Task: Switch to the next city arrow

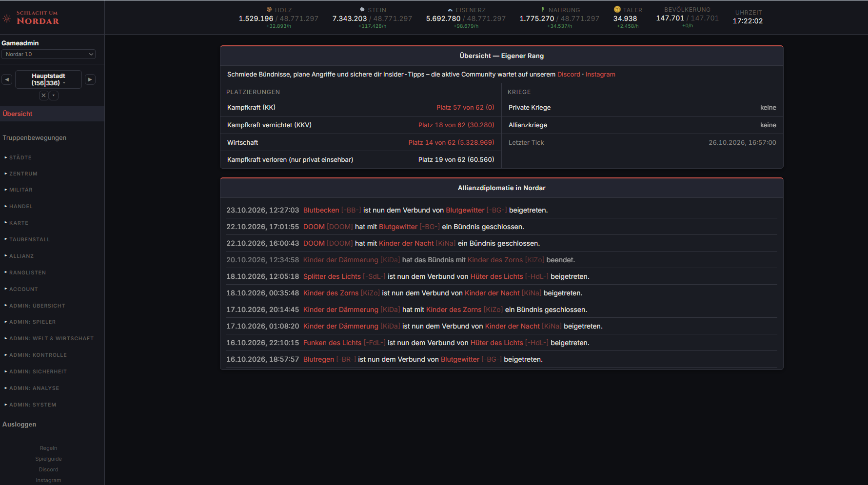Action: (90, 79)
